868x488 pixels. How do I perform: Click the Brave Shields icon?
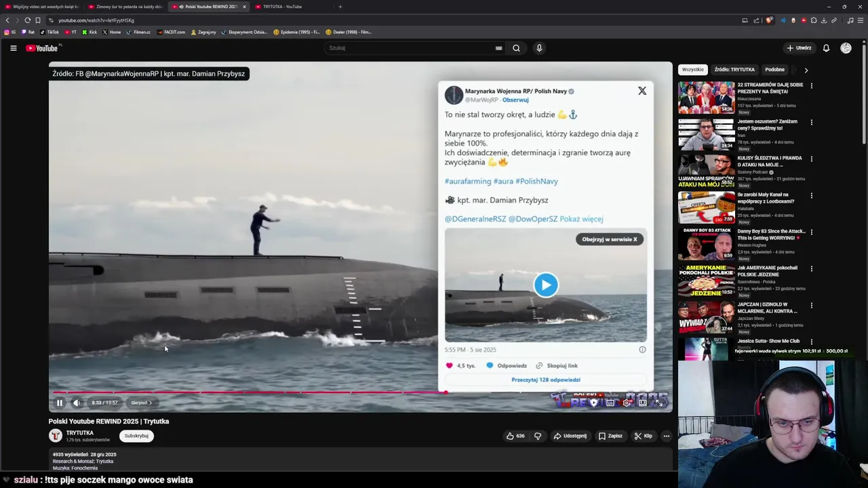pyautogui.click(x=769, y=20)
